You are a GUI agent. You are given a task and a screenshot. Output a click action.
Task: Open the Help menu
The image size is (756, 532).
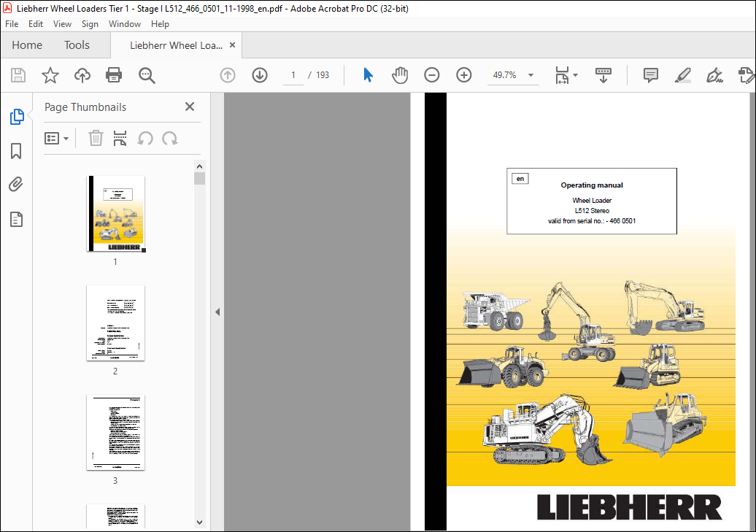tap(160, 23)
